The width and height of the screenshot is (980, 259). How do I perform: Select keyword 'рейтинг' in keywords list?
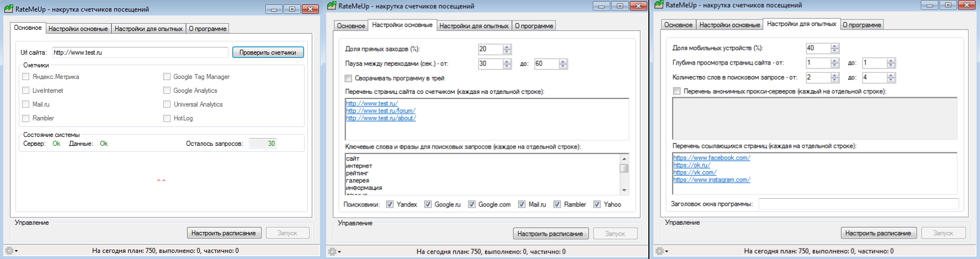point(357,173)
